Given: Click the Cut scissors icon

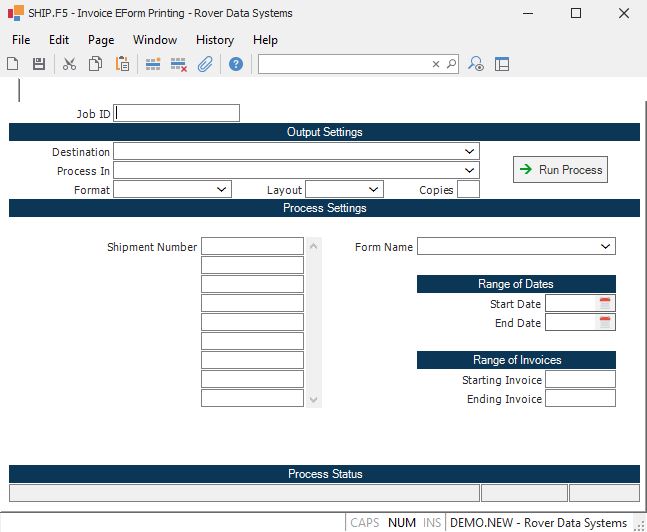Looking at the screenshot, I should [69, 64].
